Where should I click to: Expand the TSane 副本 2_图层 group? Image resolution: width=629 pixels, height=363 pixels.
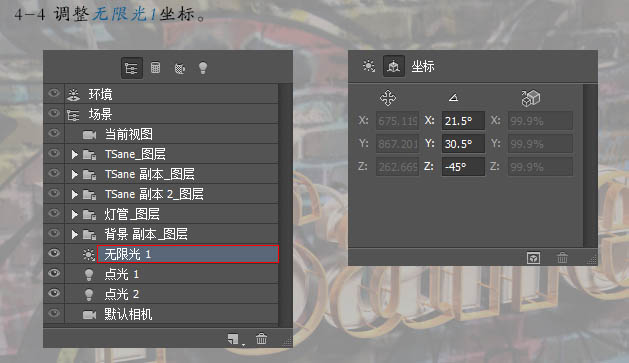[x=74, y=195]
